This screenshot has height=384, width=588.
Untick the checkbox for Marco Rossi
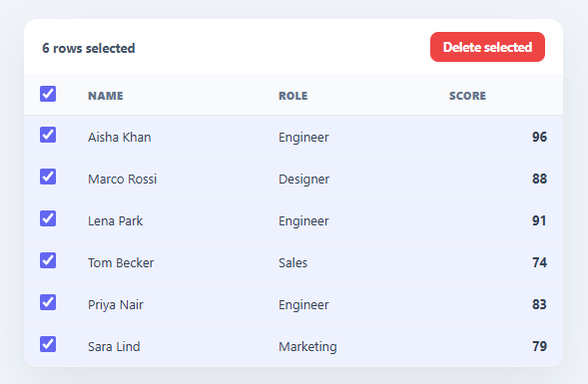coord(48,177)
